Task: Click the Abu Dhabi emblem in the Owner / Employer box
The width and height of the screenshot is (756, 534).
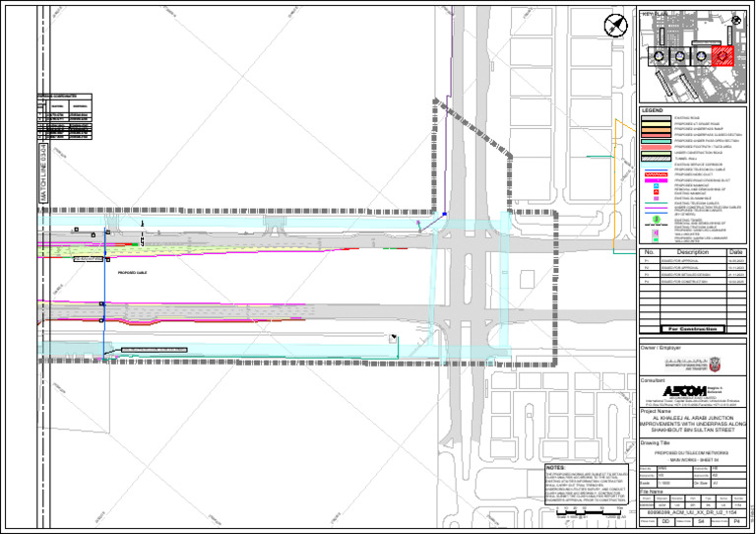Action: pos(715,365)
